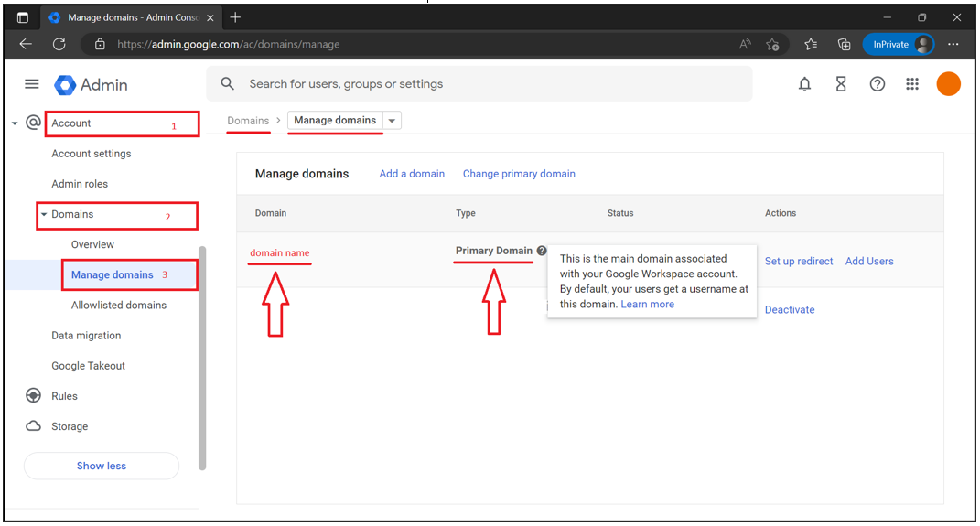
Task: Click the Primary Domain help icon
Action: point(542,251)
